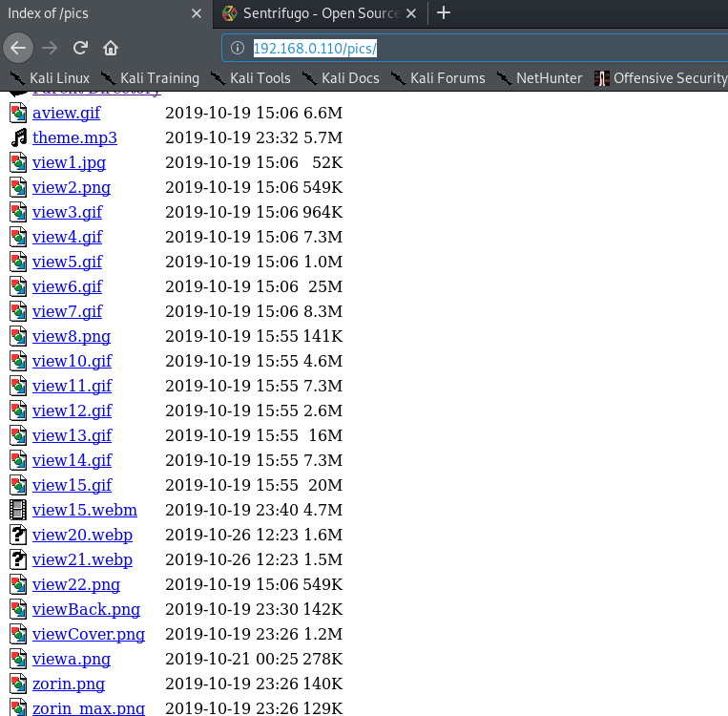
Task: Click the image icon beside zorin.png
Action: [x=18, y=684]
